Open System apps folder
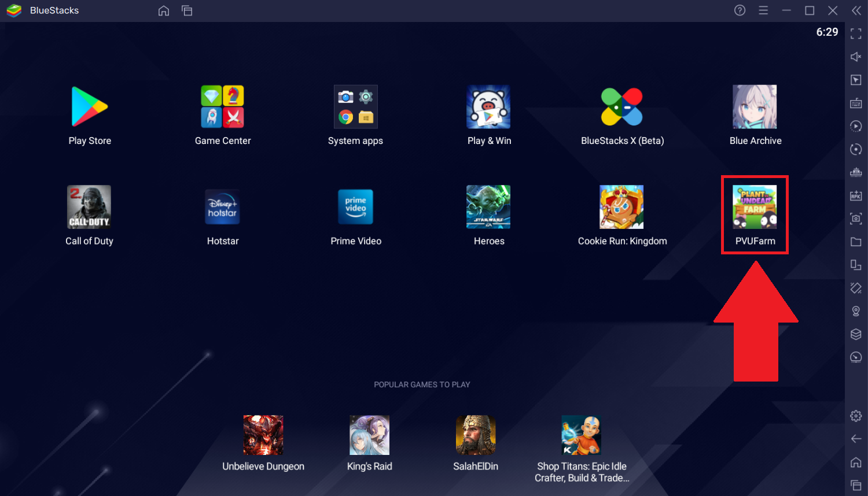This screenshot has width=868, height=496. coord(355,107)
